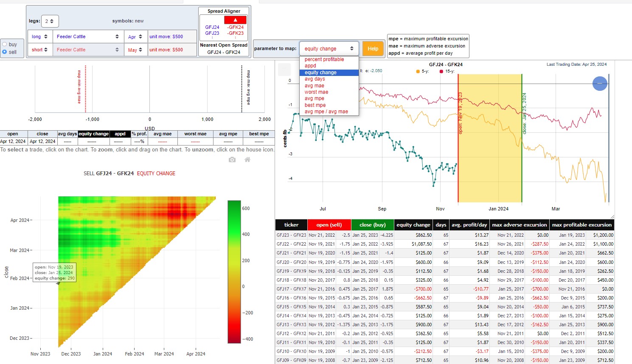Select the sell radio button
This screenshot has width=632, height=364.
(x=5, y=52)
